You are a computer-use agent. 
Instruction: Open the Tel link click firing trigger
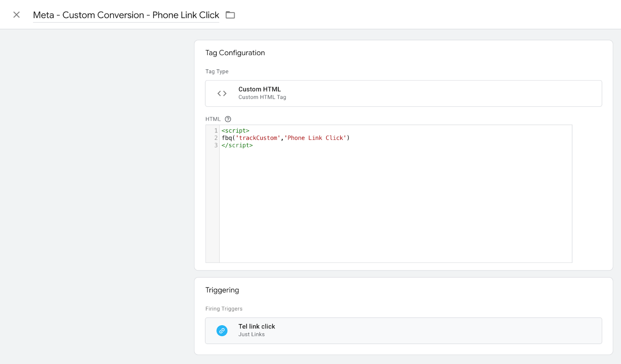(x=403, y=331)
